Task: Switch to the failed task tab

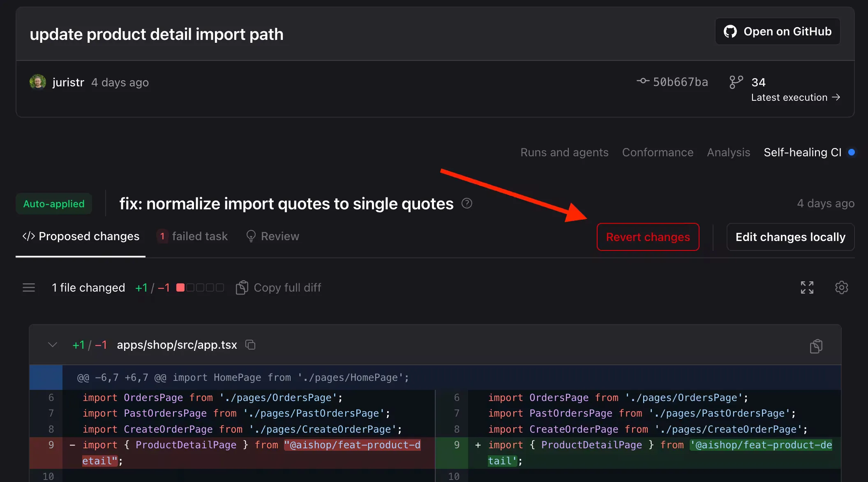Action: (x=192, y=236)
